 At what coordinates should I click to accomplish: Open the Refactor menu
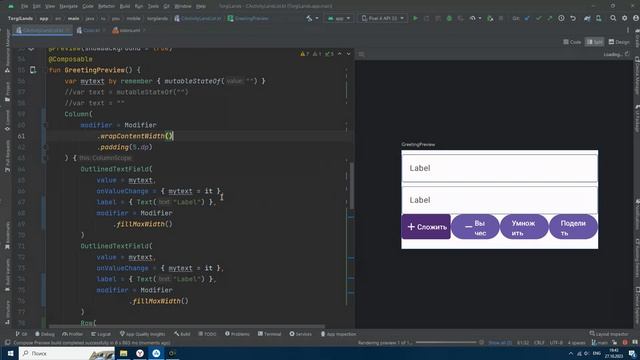(x=107, y=6)
